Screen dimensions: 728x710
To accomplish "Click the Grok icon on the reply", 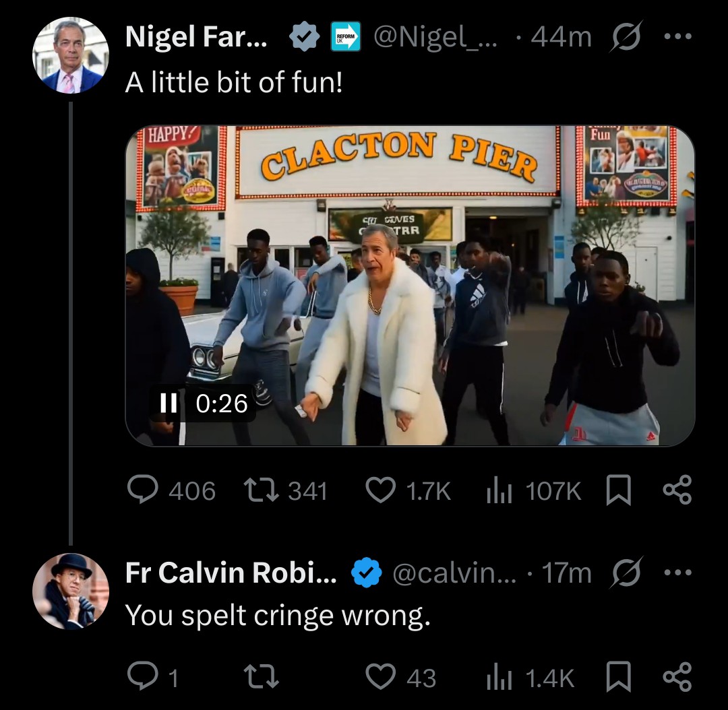I will 625,573.
